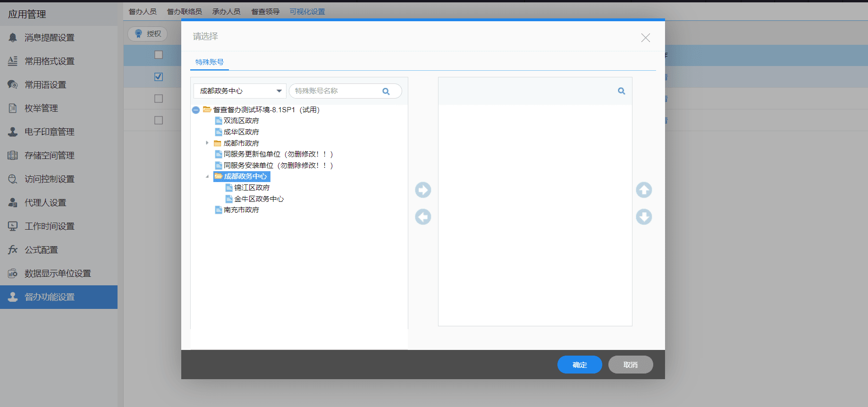Open 消息提醒设置 in the sidebar
The height and width of the screenshot is (407, 868).
pyautogui.click(x=59, y=38)
